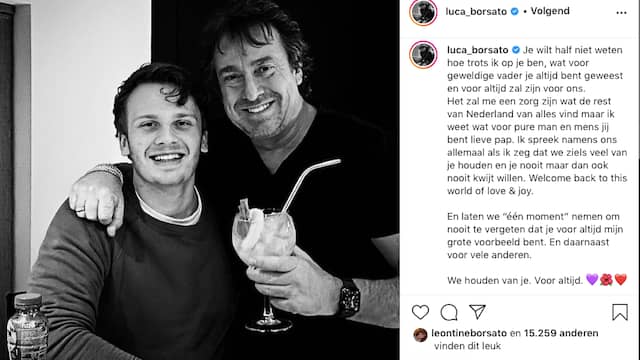This screenshot has width=640, height=360.
Task: Open luca_borsato username in the post header
Action: 476,12
